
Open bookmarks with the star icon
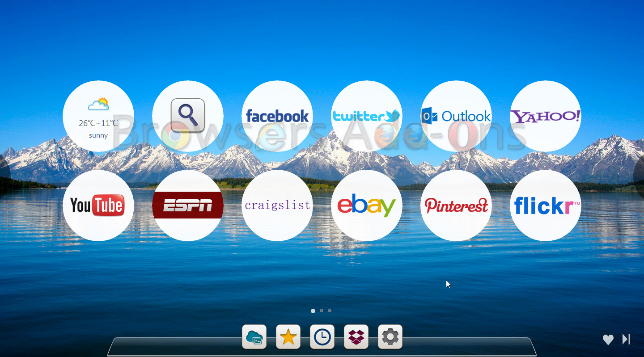[x=288, y=337]
